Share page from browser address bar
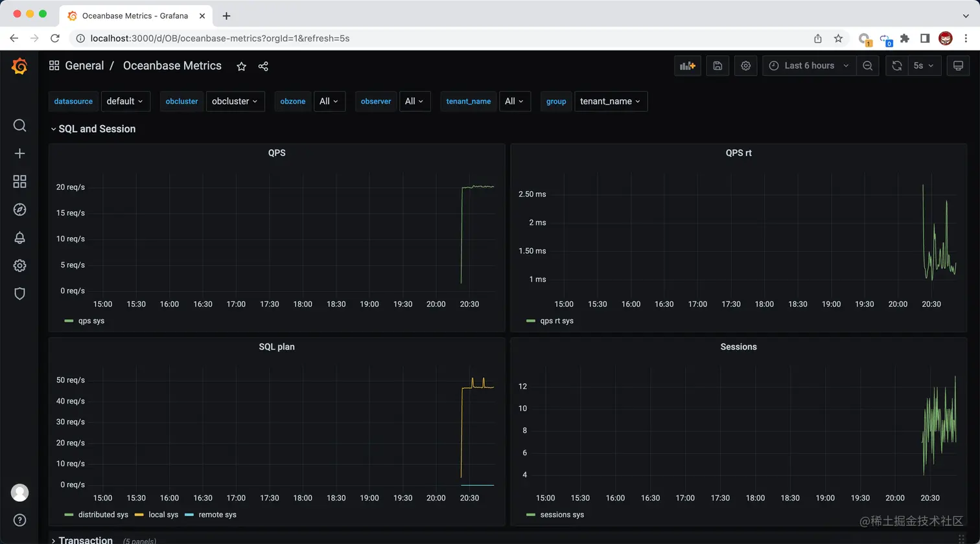Image resolution: width=980 pixels, height=544 pixels. [x=818, y=38]
